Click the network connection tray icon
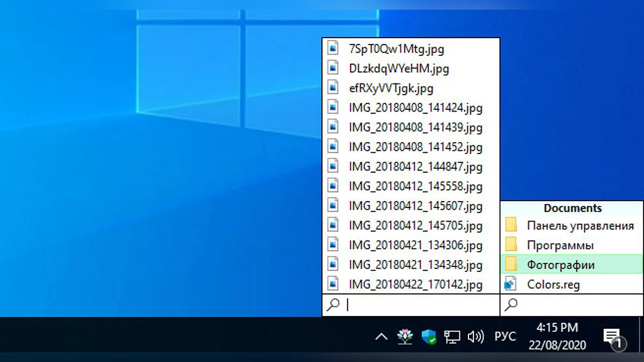The width and height of the screenshot is (644, 362). click(452, 337)
